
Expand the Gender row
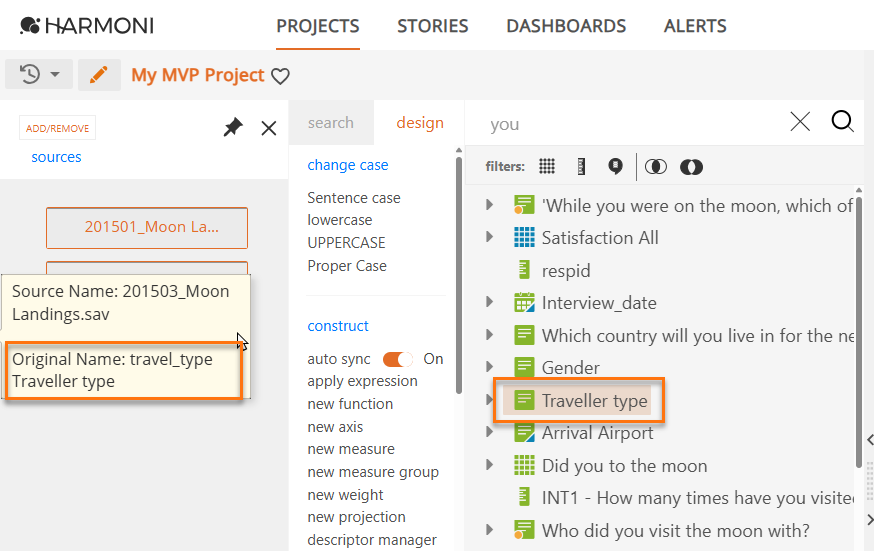coord(489,367)
